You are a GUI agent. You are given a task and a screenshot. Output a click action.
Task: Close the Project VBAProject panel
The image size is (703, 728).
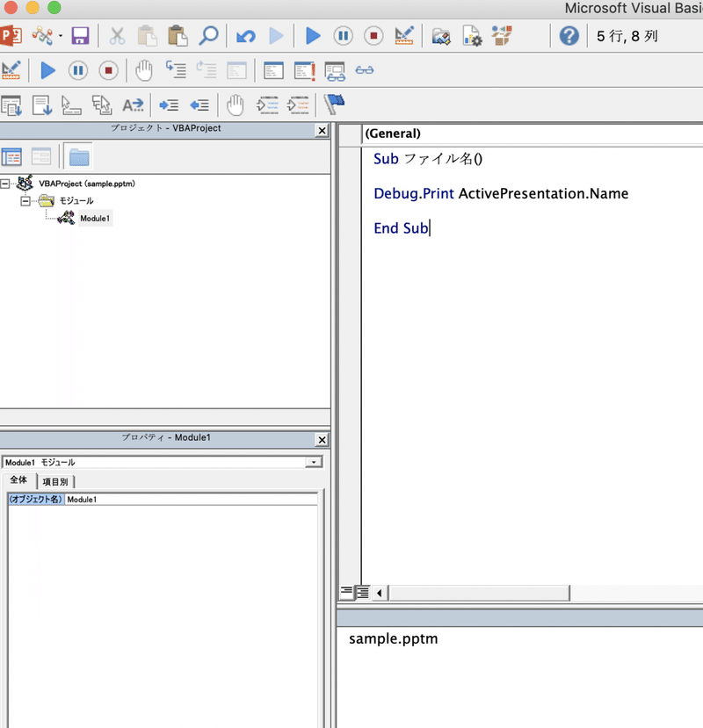[322, 131]
